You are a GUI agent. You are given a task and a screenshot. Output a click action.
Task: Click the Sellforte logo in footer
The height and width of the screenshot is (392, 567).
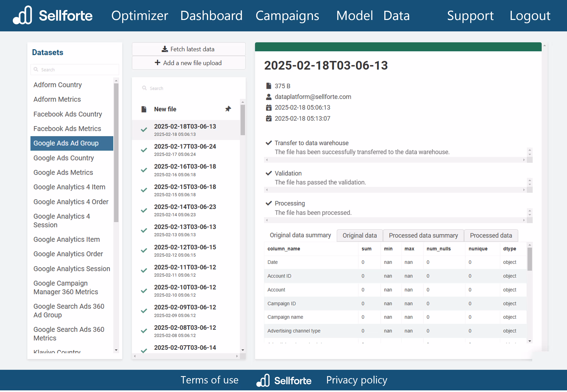tap(284, 380)
